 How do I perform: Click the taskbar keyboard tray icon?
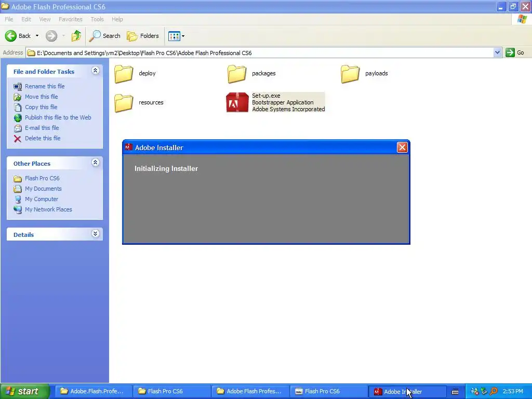pos(455,392)
